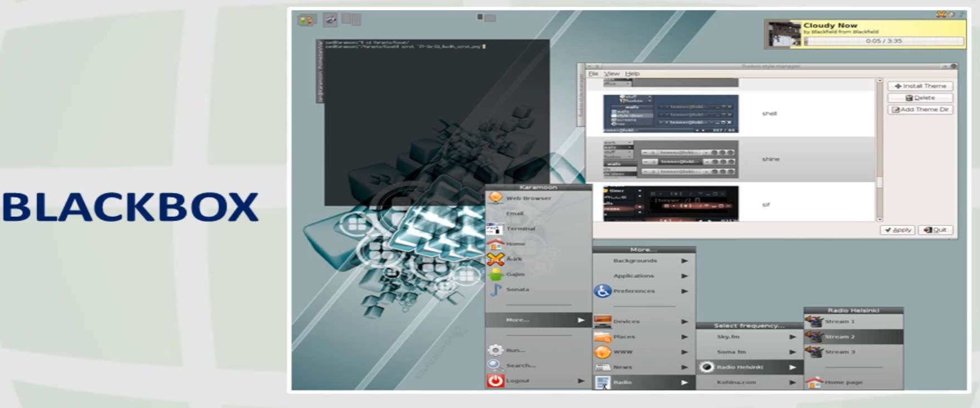Select the sif theme thumbnail
The height and width of the screenshot is (408, 980).
pos(670,204)
